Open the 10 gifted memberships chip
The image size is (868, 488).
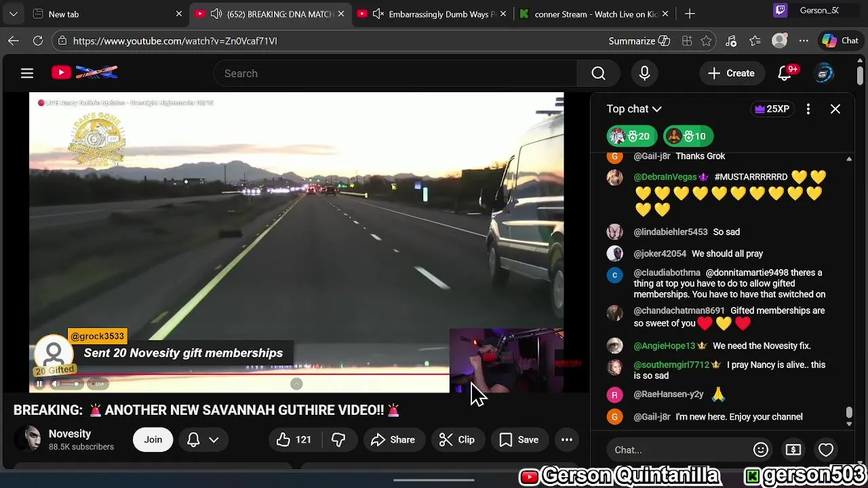(688, 136)
